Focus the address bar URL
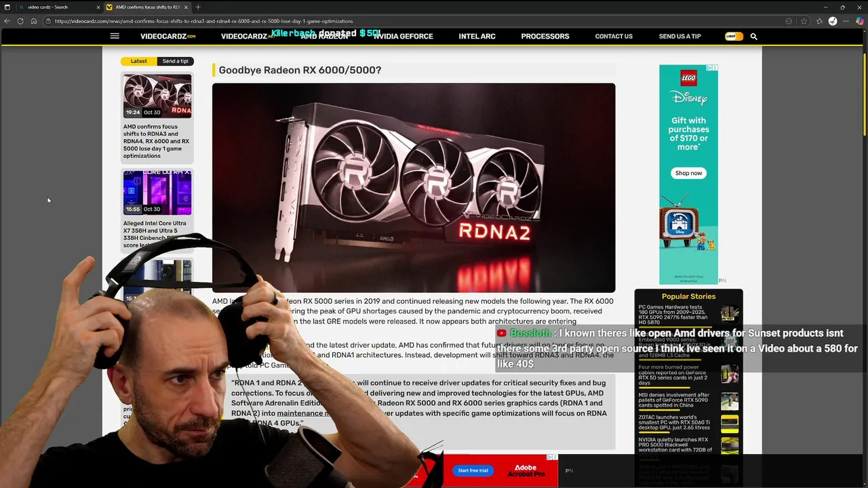The image size is (868, 488). tap(203, 21)
